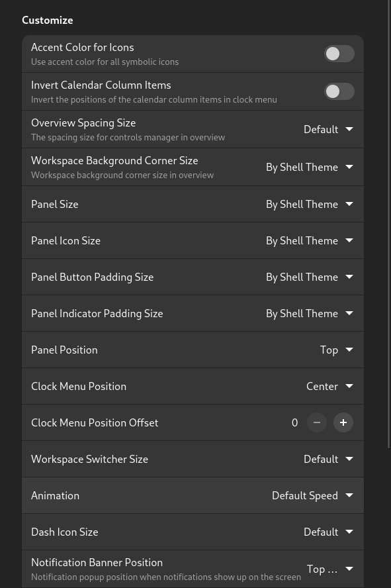The width and height of the screenshot is (391, 588).
Task: Change Panel Position from Top
Action: (336, 350)
